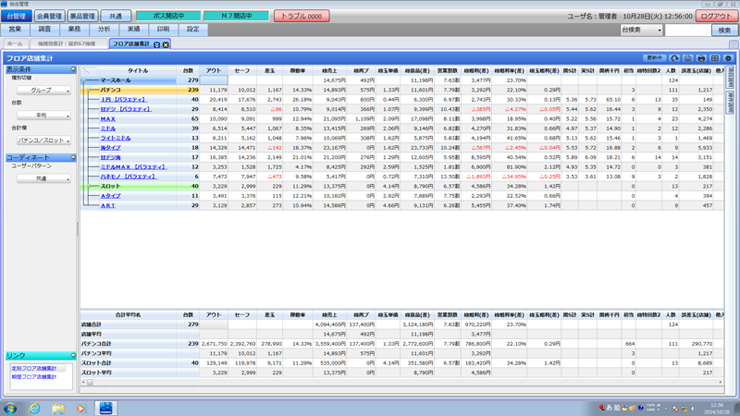This screenshot has width=740, height=416.
Task: Click the 更新中 status button
Action: point(655,58)
